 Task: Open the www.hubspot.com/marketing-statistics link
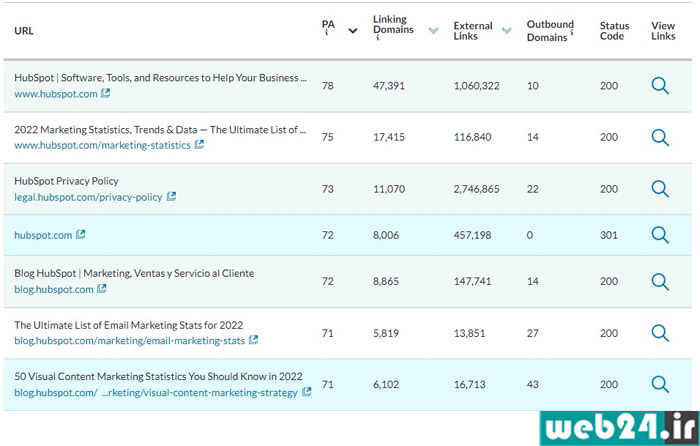coord(102,145)
